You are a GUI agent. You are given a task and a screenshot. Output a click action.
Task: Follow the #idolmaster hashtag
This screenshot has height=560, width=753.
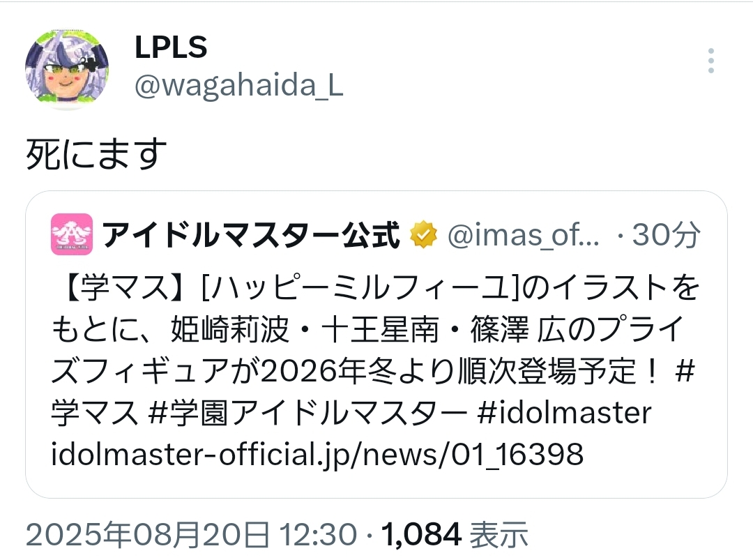(x=564, y=413)
